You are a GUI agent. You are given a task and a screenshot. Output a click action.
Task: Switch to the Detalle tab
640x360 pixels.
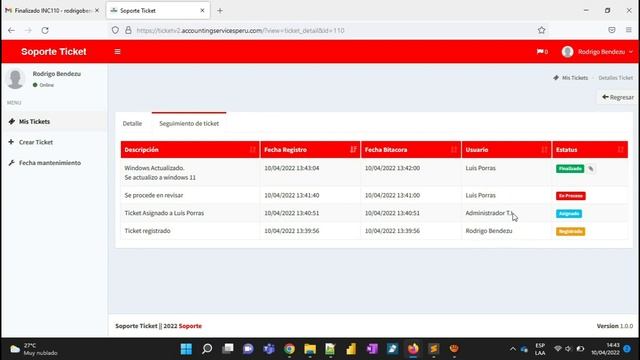point(132,123)
